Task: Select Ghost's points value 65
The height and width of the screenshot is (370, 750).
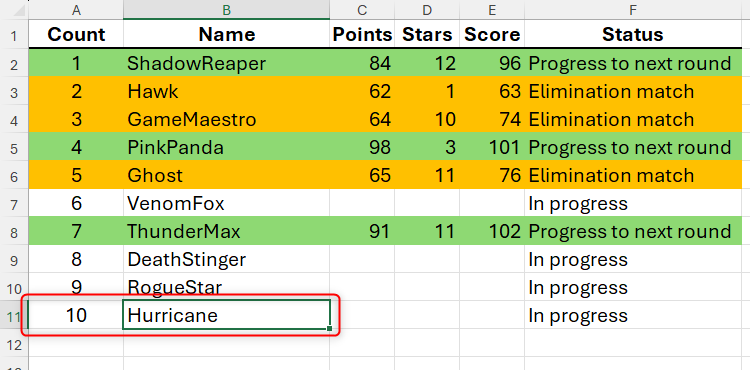Action: point(362,175)
